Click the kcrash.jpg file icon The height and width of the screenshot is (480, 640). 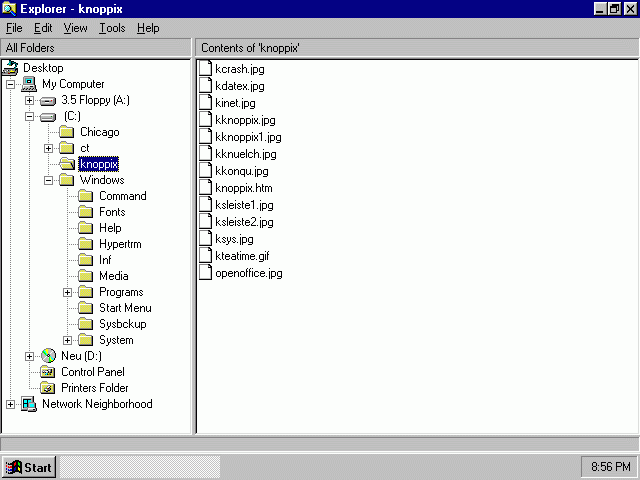[x=205, y=68]
